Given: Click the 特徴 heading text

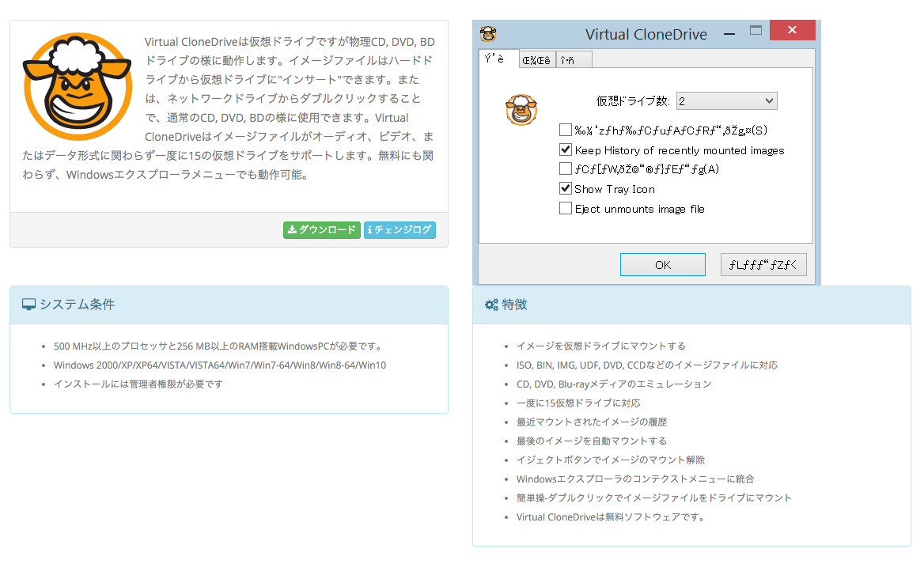Looking at the screenshot, I should 514,305.
